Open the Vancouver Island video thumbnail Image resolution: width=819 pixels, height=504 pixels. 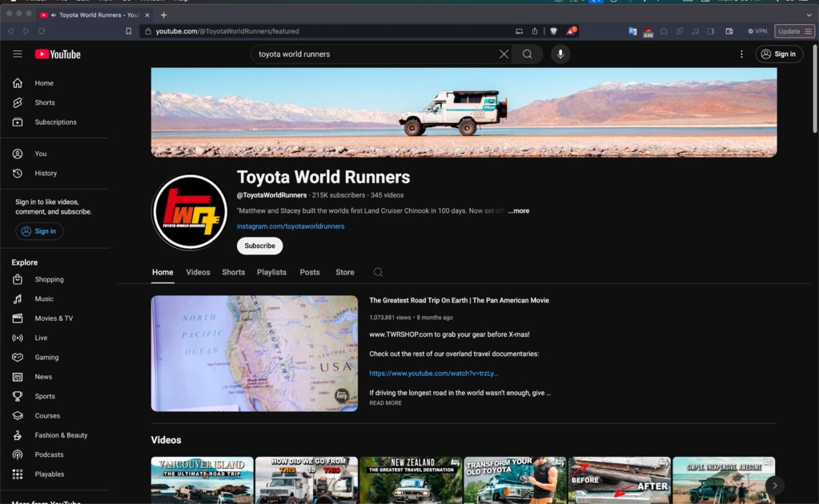pos(202,480)
